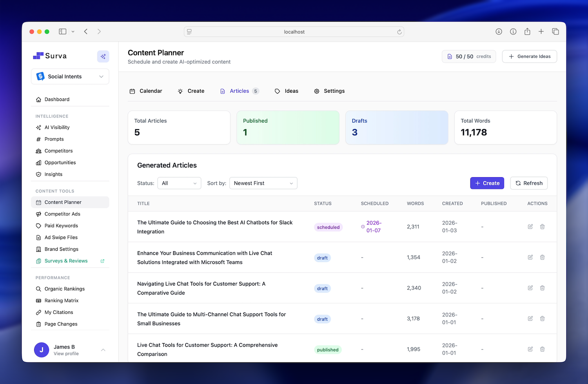
Task: Select the Organic Rankings magnifier icon
Action: 38,289
